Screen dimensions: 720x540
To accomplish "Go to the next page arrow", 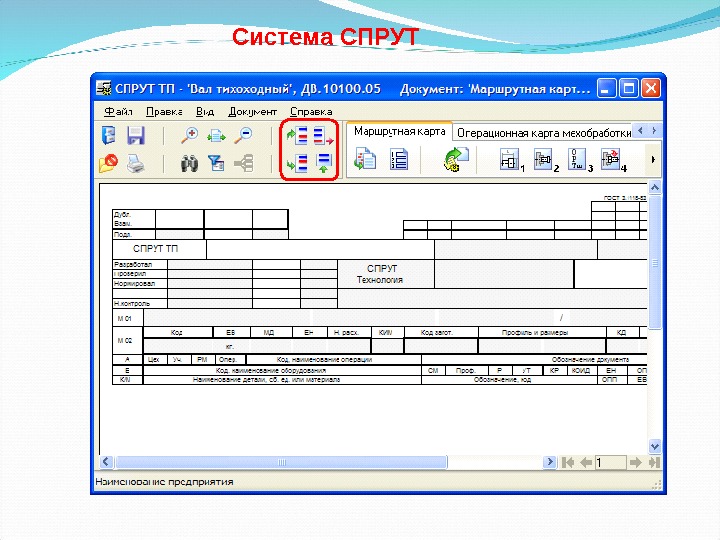I will coord(636,462).
